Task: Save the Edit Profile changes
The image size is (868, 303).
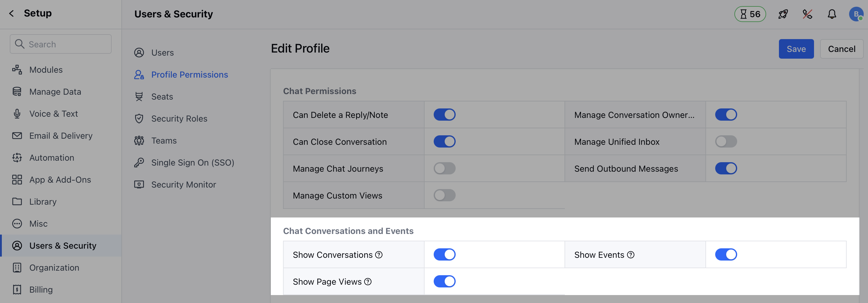Action: (796, 49)
